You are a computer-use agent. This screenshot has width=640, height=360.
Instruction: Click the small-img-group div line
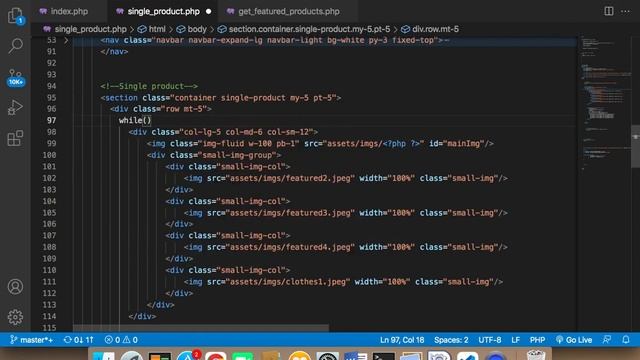pyautogui.click(x=214, y=155)
